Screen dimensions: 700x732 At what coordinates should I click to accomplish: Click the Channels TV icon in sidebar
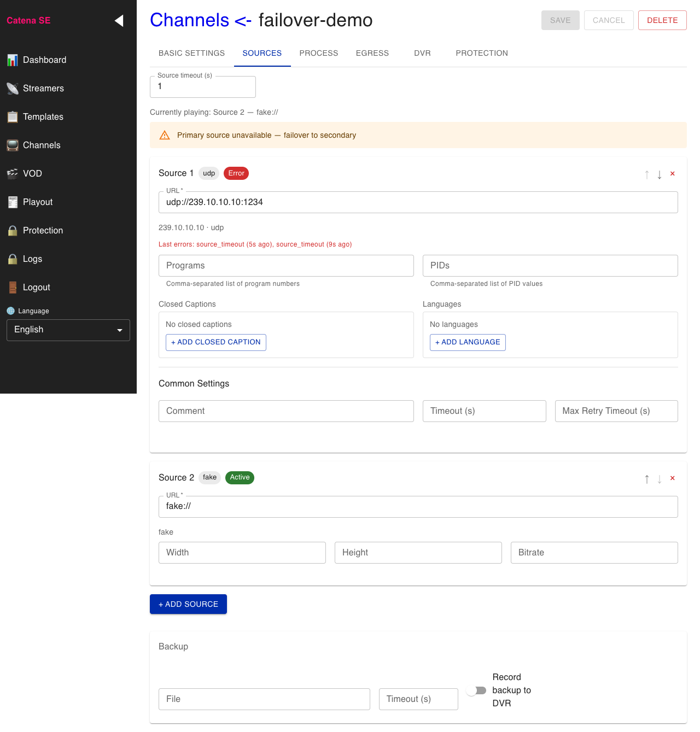(12, 145)
